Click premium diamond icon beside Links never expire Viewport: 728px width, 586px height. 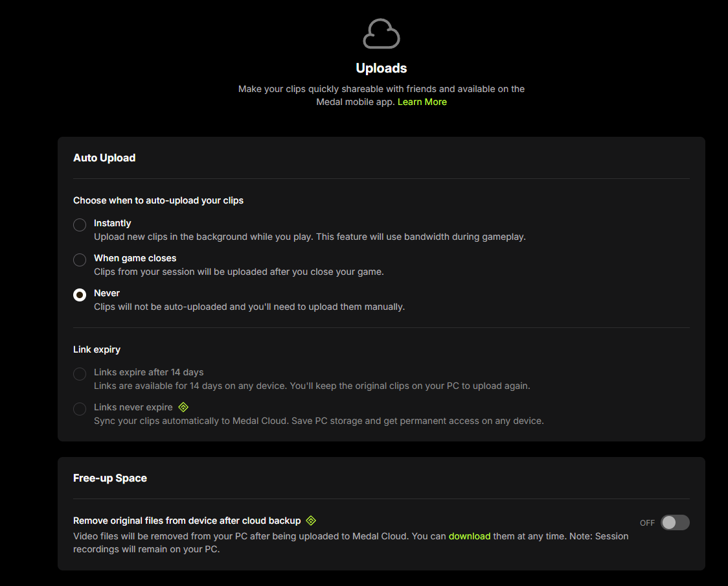[x=183, y=407]
